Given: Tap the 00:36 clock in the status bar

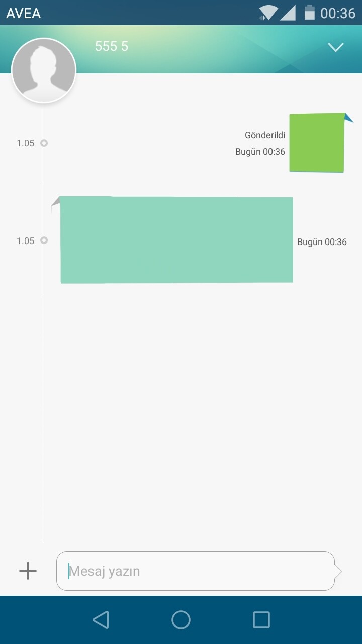Looking at the screenshot, I should [x=338, y=13].
